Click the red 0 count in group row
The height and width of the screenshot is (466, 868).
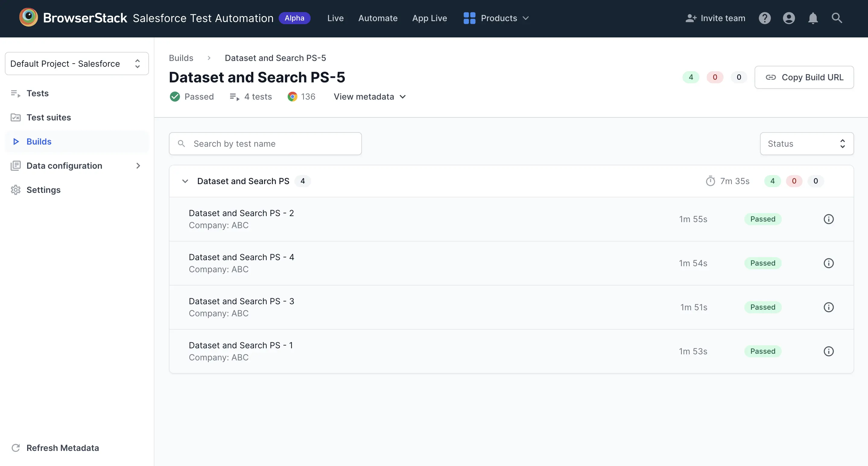(x=794, y=181)
